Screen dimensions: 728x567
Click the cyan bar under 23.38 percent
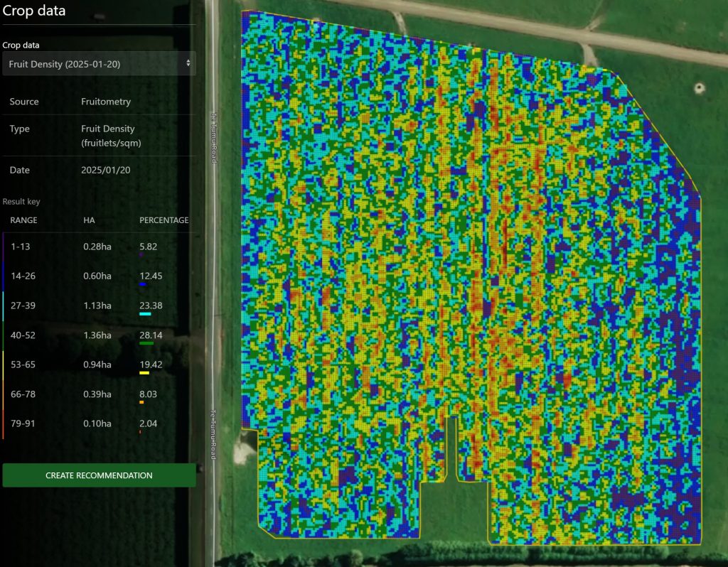point(145,314)
